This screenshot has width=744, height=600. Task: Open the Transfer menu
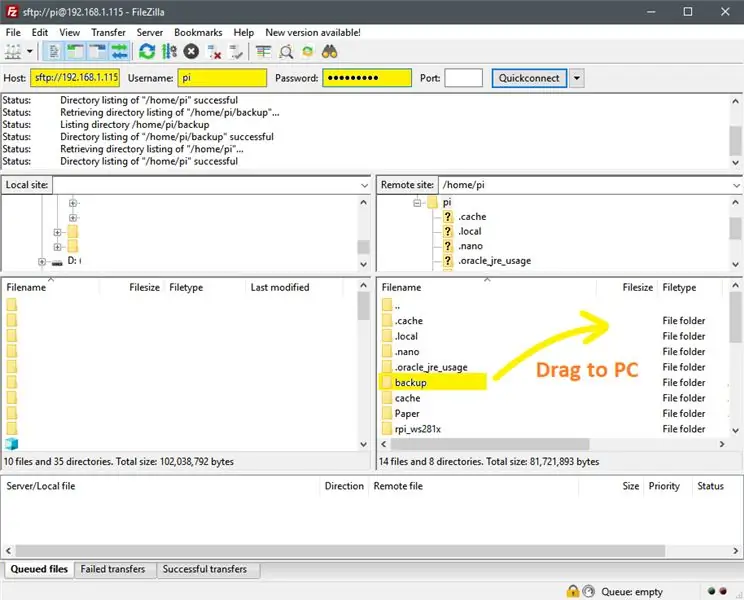coord(108,32)
